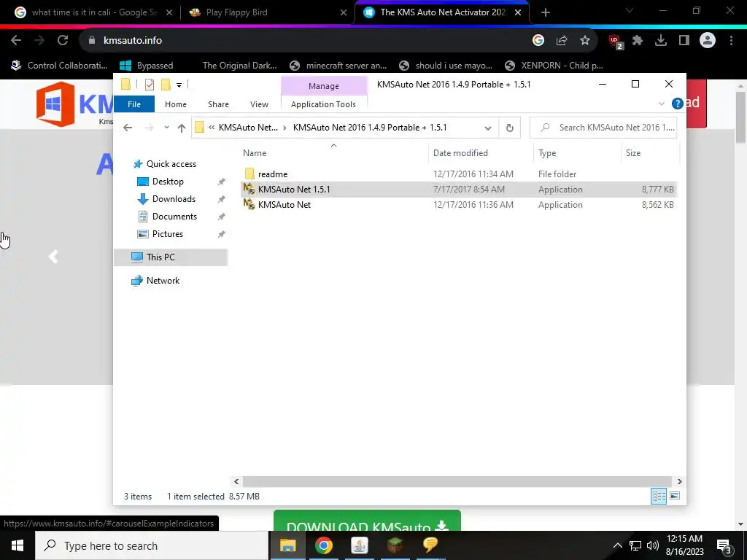Open the File menu in Explorer
747x560 pixels.
(134, 104)
